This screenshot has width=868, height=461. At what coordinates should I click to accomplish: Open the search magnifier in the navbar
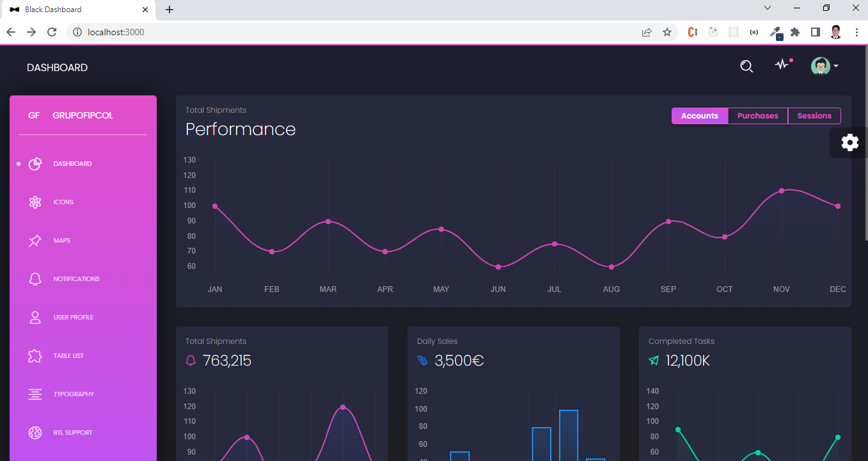pyautogui.click(x=746, y=66)
